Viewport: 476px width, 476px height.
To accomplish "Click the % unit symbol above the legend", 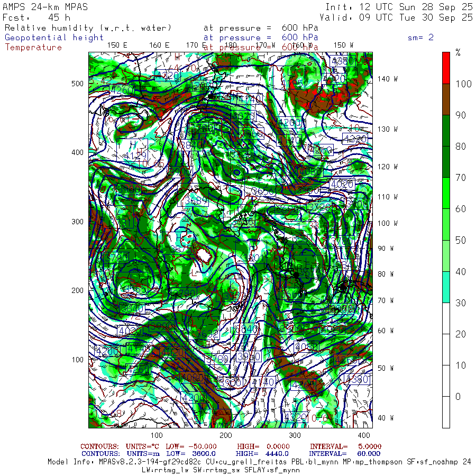I will [458, 52].
